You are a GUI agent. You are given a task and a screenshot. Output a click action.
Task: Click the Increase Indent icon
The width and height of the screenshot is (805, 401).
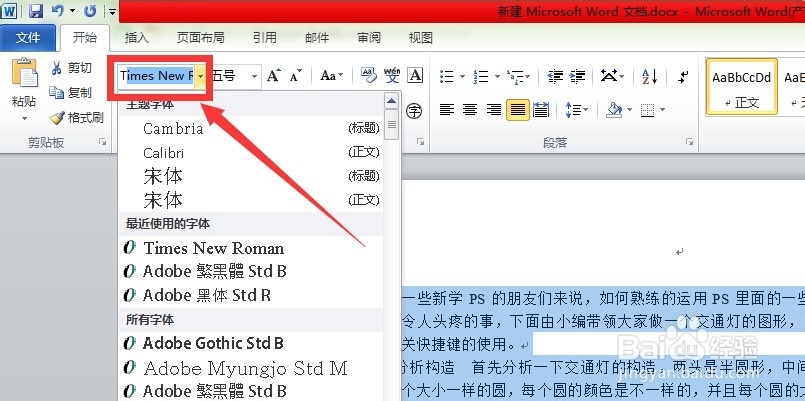click(x=577, y=77)
